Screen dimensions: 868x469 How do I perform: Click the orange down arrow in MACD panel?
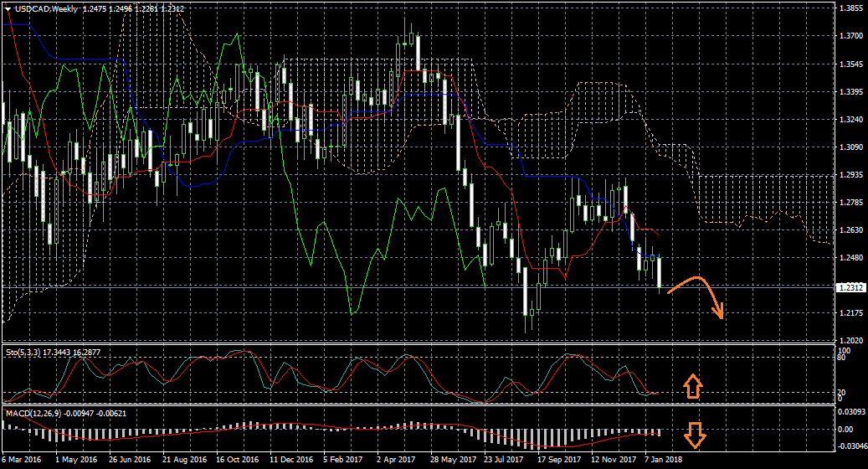tap(694, 435)
